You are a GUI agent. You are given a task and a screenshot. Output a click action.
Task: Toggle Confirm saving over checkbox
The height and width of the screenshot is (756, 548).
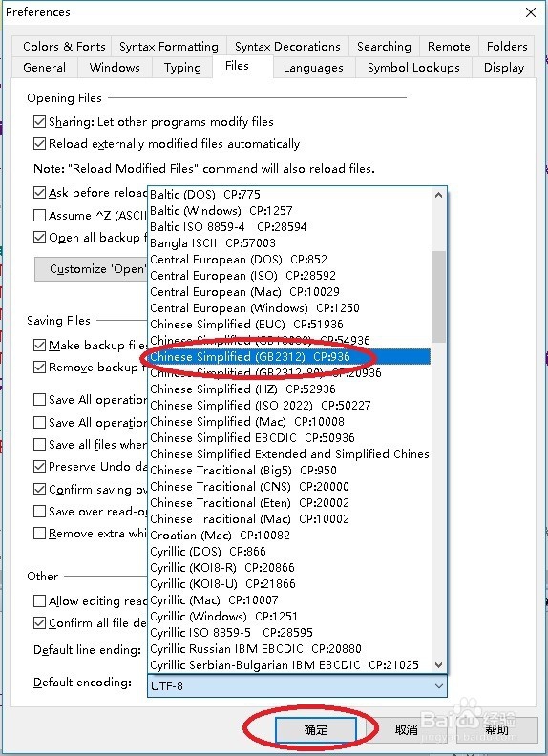39,490
